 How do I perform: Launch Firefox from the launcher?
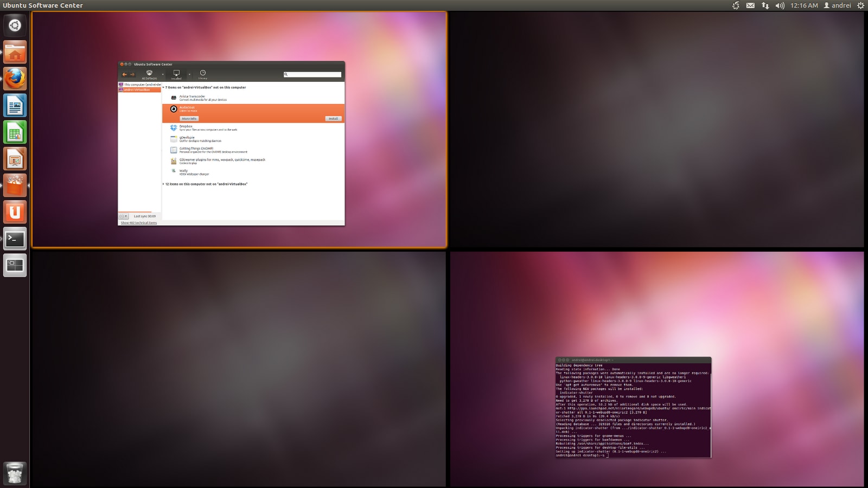tap(15, 79)
